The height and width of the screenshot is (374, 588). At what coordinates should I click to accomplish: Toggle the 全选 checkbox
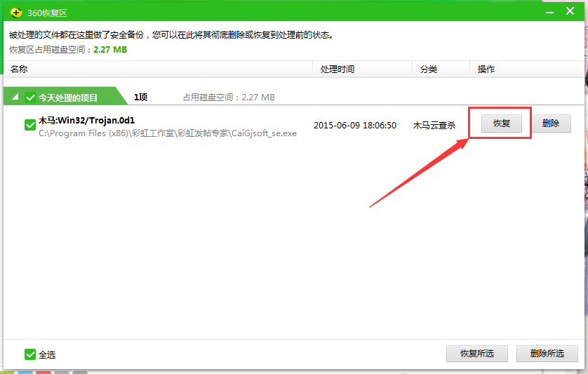[30, 354]
